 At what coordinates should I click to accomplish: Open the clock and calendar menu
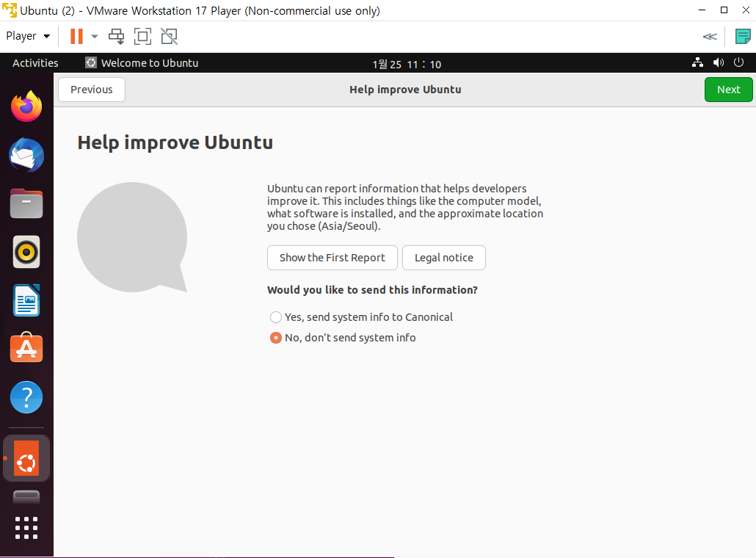(407, 64)
